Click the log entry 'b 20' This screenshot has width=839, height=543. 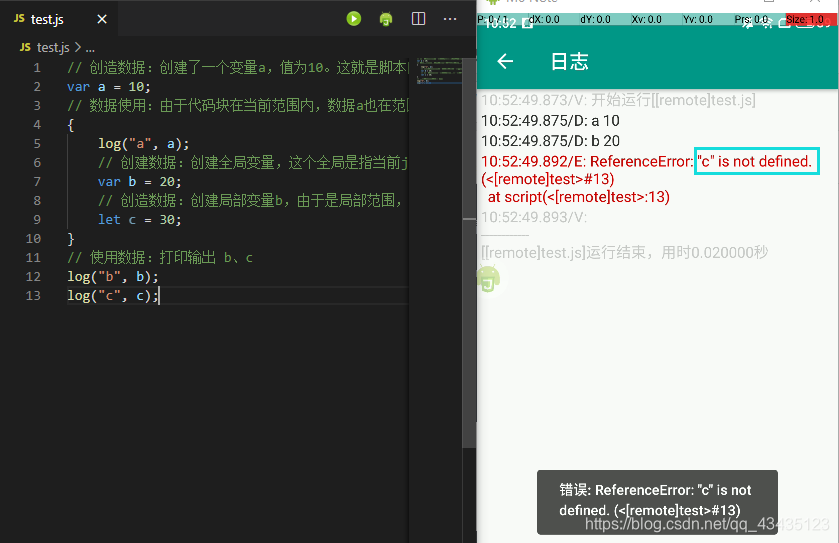point(550,141)
